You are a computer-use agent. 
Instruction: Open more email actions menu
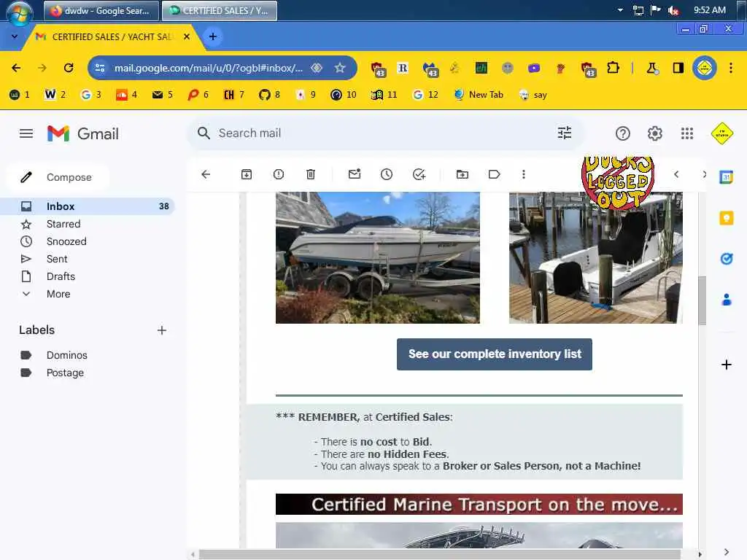(x=524, y=174)
